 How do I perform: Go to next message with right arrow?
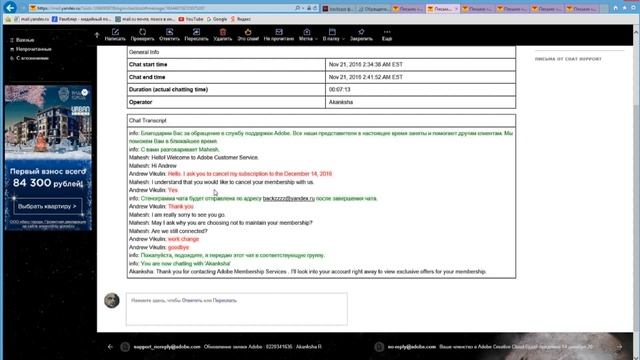[619, 347]
